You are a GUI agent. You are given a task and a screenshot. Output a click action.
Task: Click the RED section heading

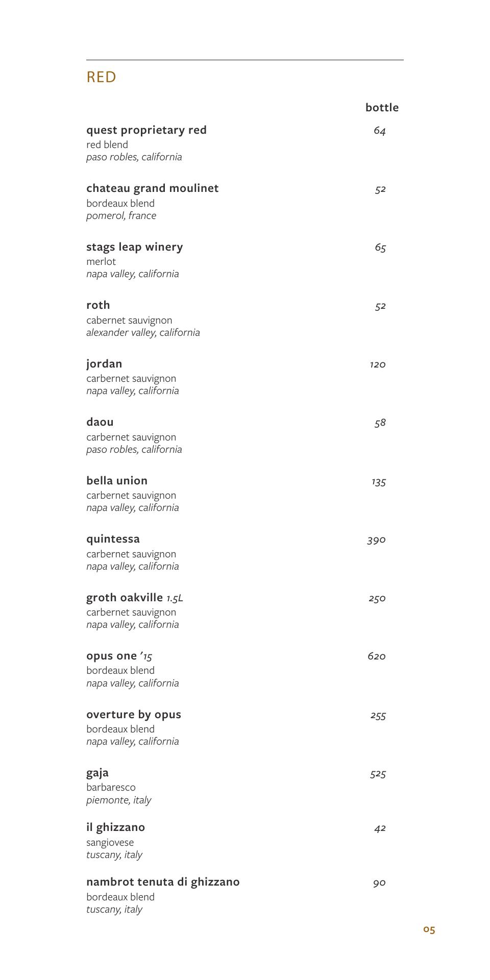click(101, 77)
